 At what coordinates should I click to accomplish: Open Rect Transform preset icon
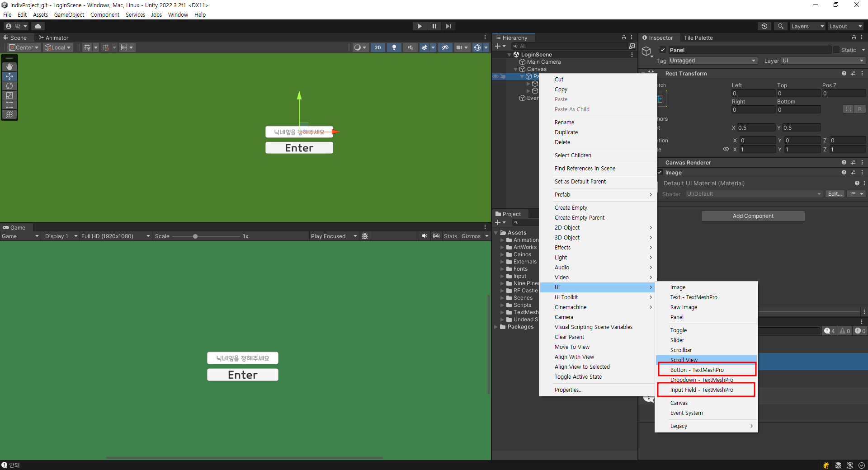click(x=853, y=73)
